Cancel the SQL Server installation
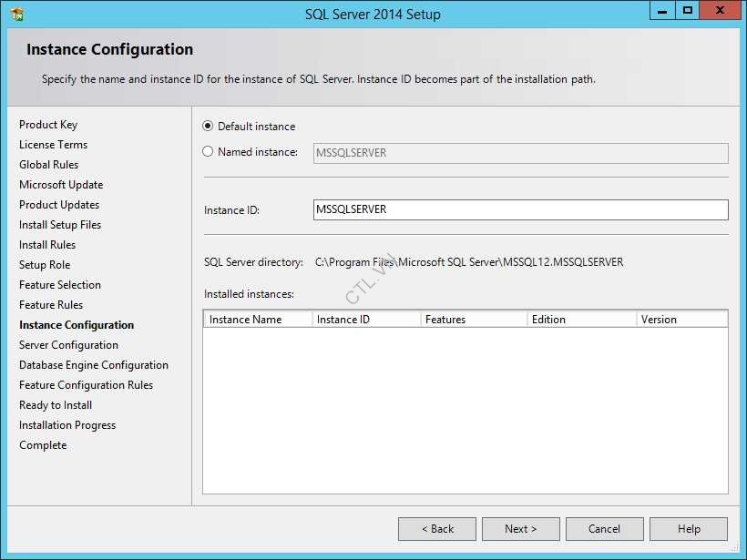Image resolution: width=747 pixels, height=560 pixels. coord(604,528)
